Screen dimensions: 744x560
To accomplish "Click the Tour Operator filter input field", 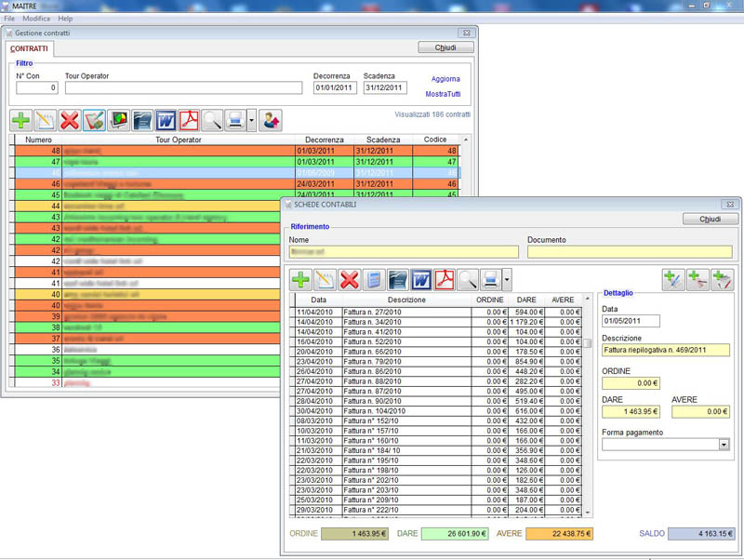I will coord(183,88).
